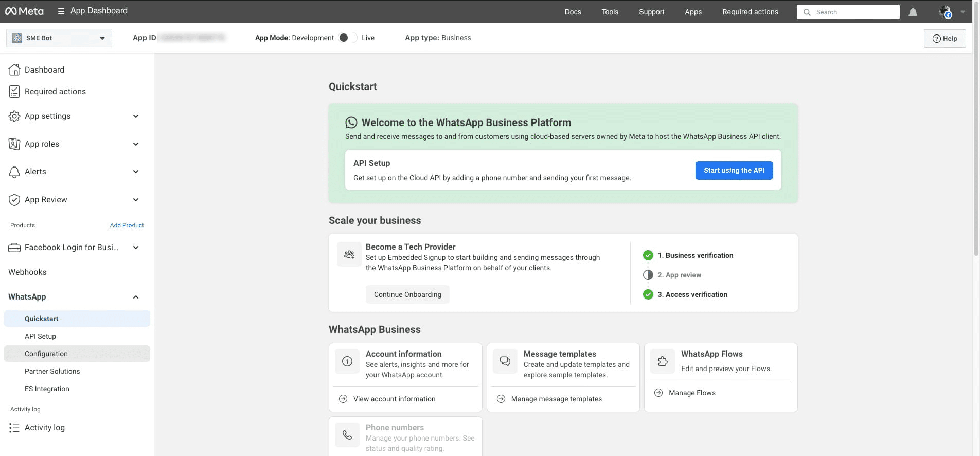
Task: Expand the App settings chevron
Action: 136,116
